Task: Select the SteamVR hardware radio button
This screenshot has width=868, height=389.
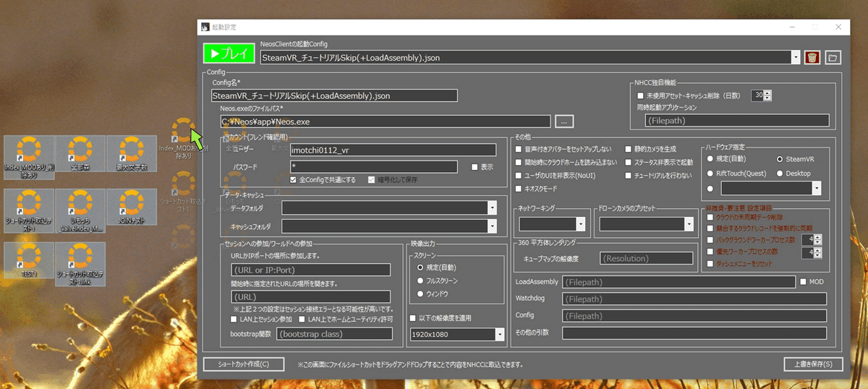Action: coord(780,158)
